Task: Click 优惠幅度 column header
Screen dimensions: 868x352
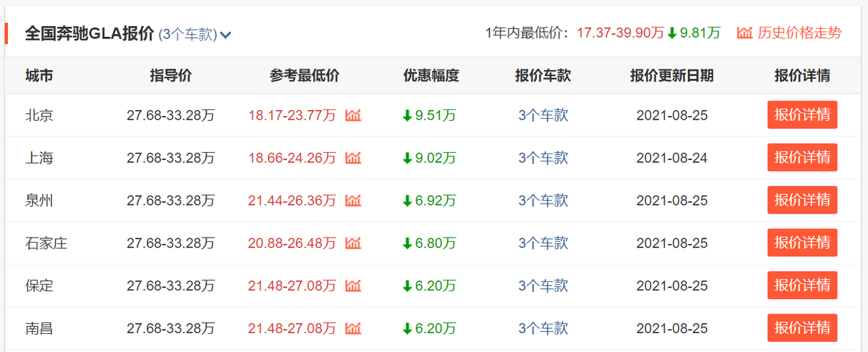Action: pos(431,76)
